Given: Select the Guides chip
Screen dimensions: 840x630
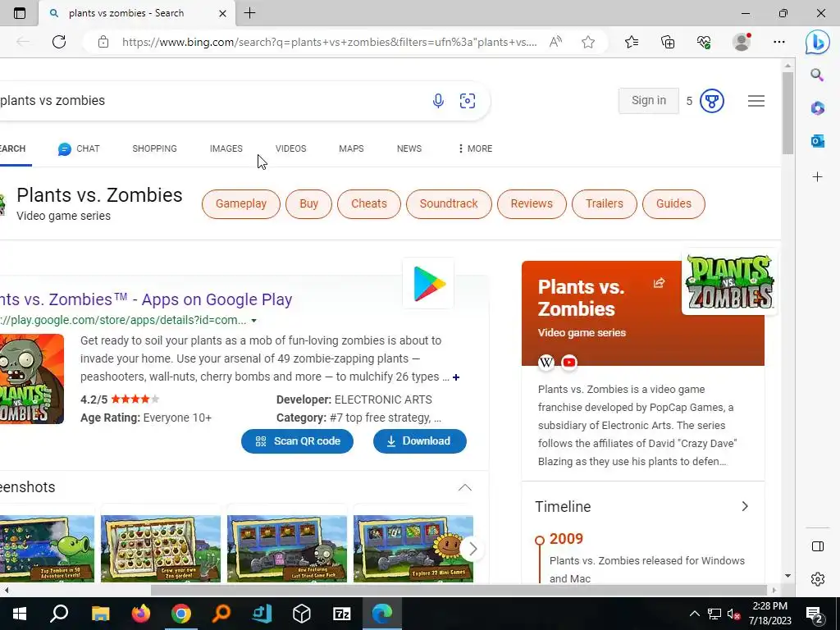Looking at the screenshot, I should pyautogui.click(x=673, y=204).
